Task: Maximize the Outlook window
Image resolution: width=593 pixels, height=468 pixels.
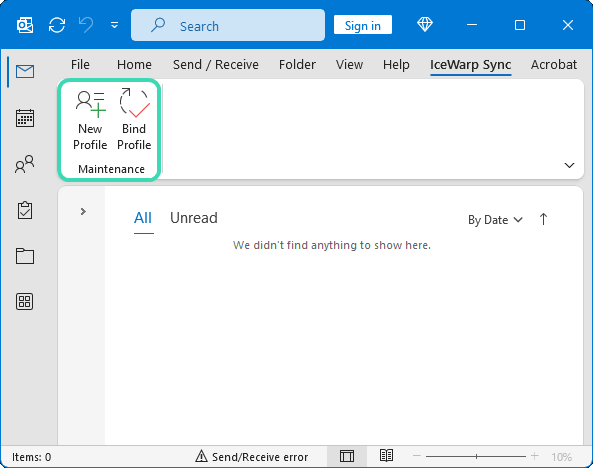Action: point(520,25)
